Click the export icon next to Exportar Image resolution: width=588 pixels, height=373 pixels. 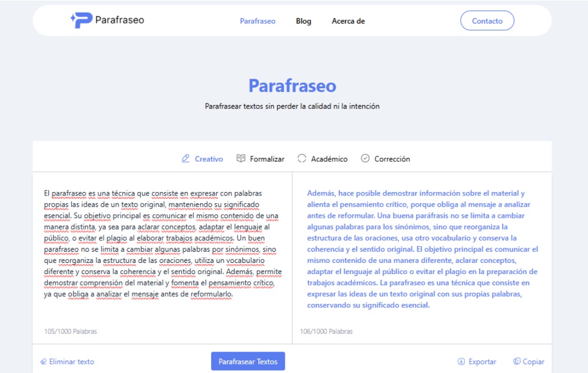point(461,362)
